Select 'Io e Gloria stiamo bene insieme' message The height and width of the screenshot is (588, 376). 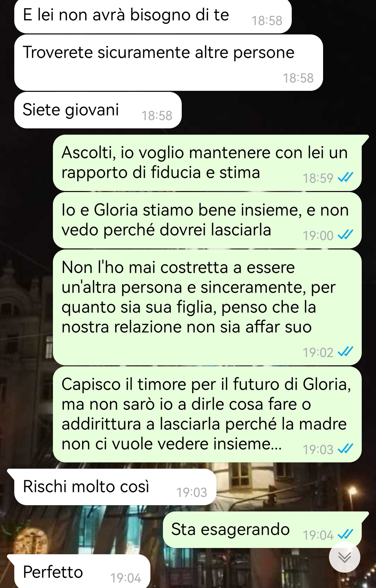click(x=207, y=220)
